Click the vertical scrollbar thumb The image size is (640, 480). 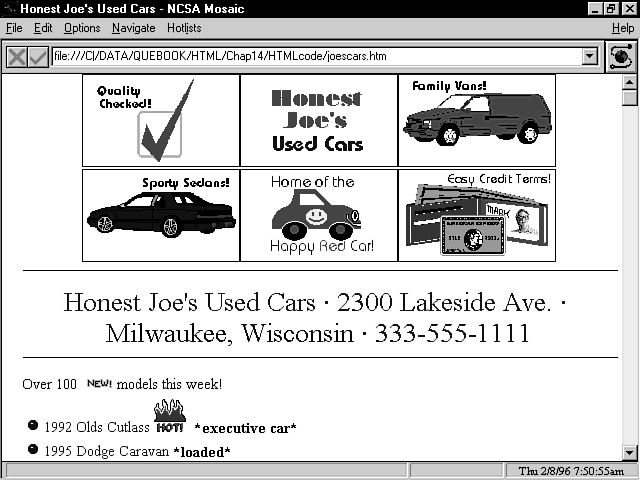[x=629, y=98]
